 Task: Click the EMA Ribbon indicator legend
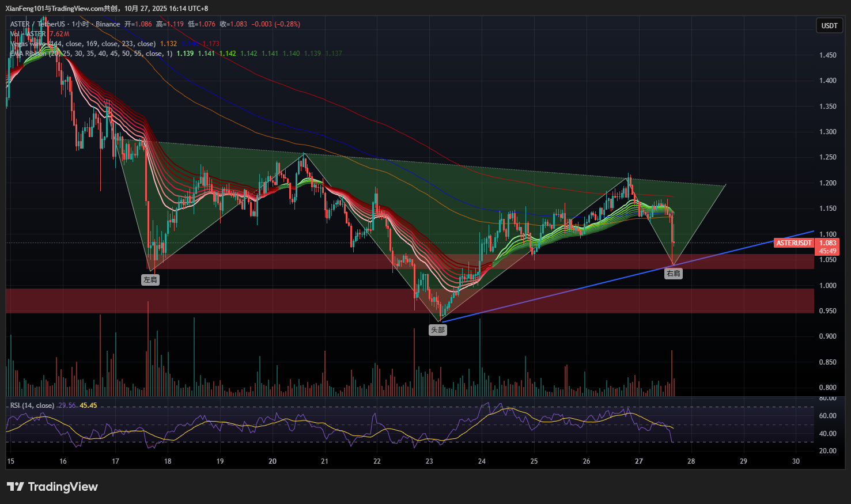(91, 54)
